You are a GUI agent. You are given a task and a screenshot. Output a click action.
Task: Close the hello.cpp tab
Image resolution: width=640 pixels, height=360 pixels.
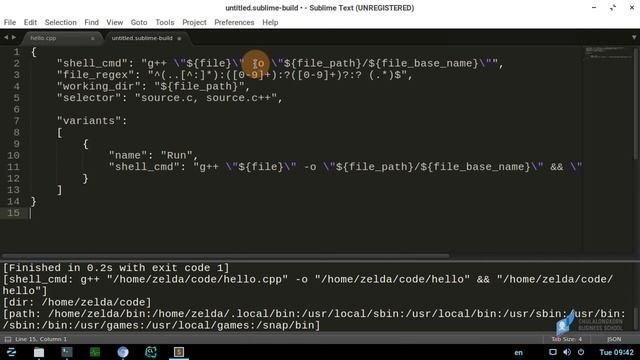tap(93, 38)
